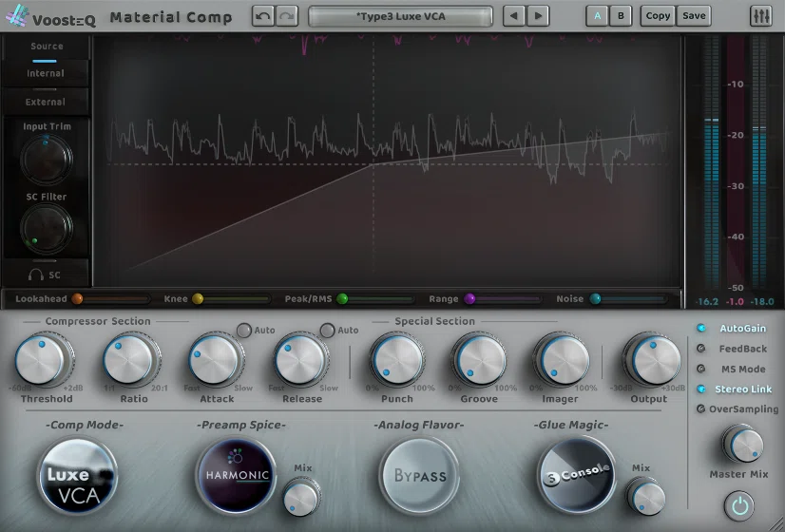
Task: Click the -16.2 input meter readout
Action: point(707,302)
